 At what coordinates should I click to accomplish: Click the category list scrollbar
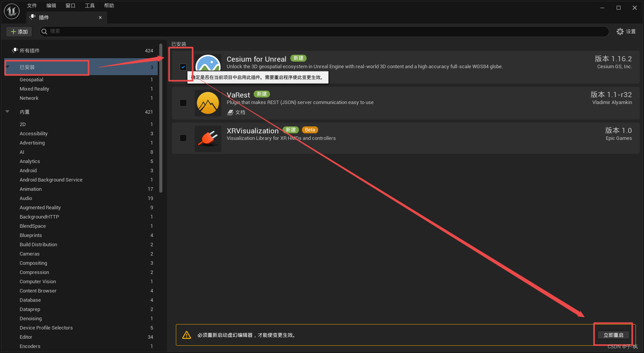point(161,118)
